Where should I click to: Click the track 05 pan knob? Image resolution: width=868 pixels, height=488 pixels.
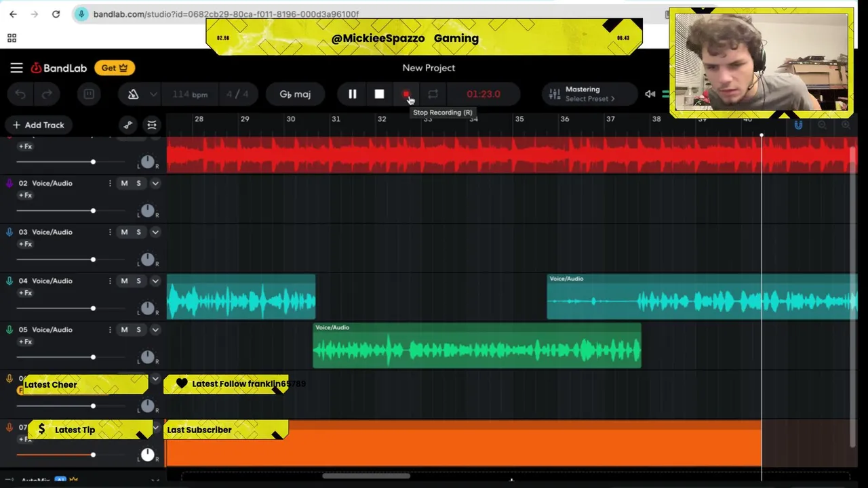coord(148,357)
